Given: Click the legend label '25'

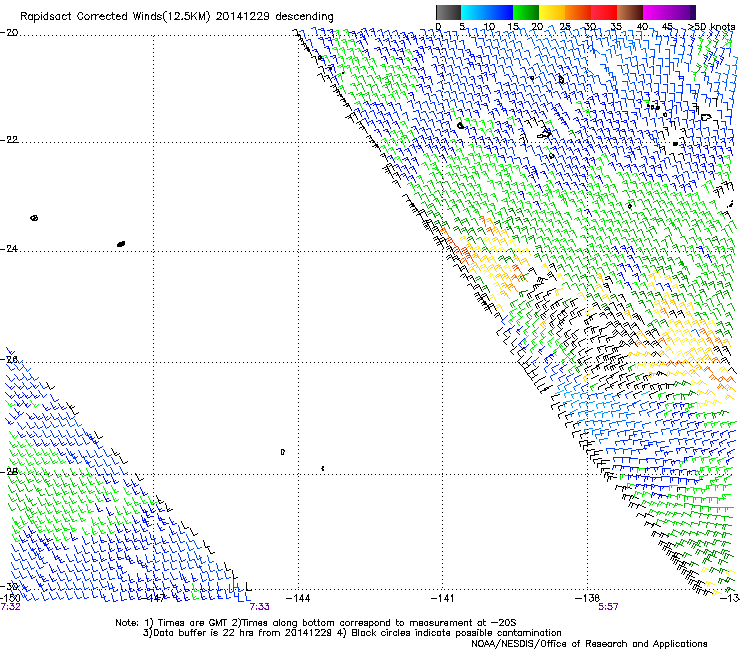Looking at the screenshot, I should [x=565, y=26].
